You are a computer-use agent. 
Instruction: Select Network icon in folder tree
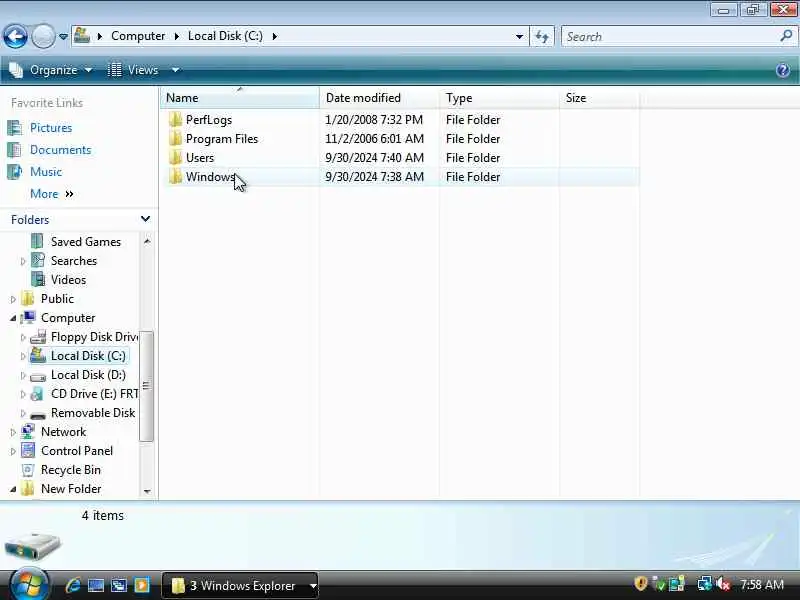coord(28,432)
